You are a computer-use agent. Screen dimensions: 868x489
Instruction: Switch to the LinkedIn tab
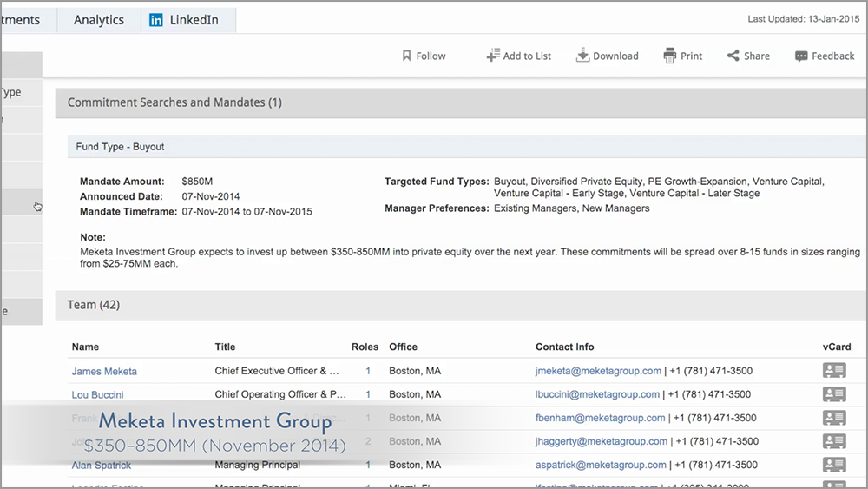point(188,20)
